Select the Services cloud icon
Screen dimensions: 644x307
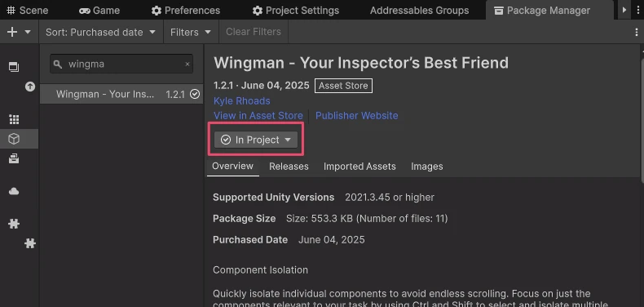coord(14,191)
